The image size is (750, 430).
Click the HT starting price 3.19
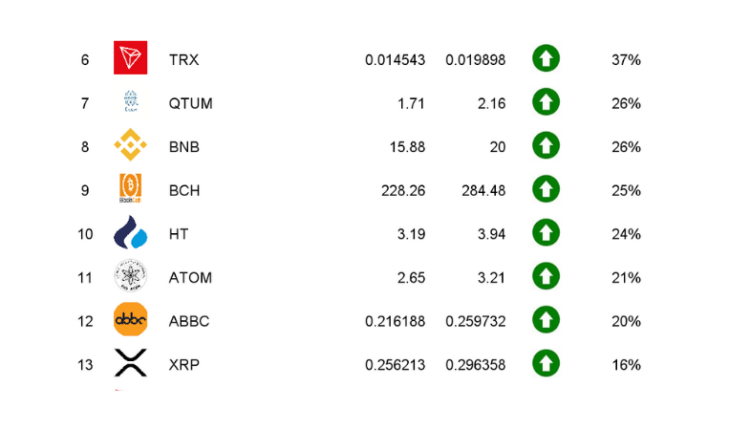pyautogui.click(x=411, y=234)
